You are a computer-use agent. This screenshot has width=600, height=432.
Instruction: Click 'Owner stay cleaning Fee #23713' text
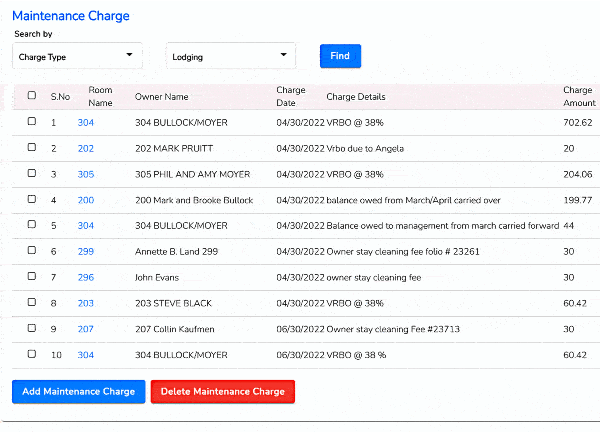pos(393,329)
